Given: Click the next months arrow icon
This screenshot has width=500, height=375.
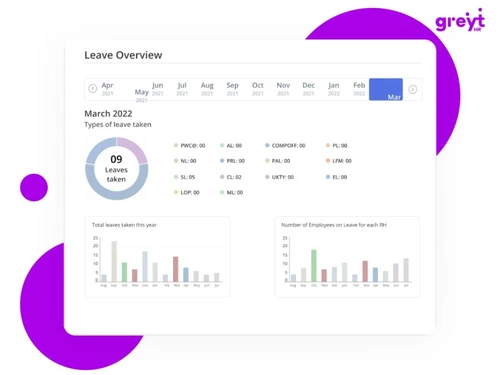Looking at the screenshot, I should tap(413, 89).
